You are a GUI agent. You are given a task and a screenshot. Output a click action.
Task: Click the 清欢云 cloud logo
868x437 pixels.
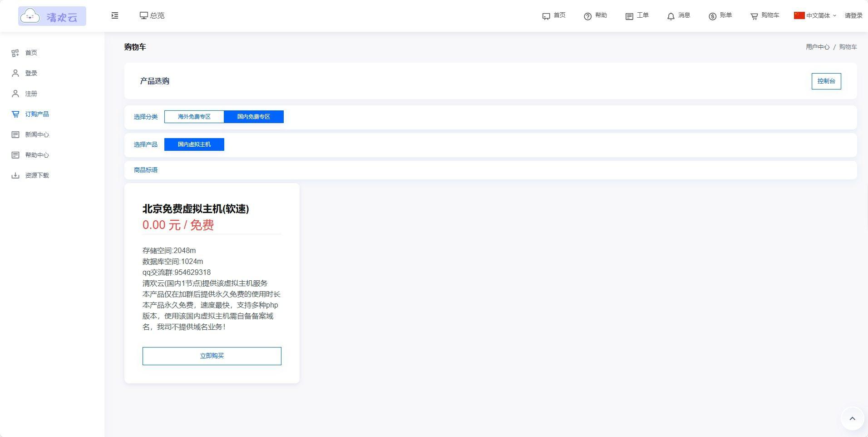(51, 15)
